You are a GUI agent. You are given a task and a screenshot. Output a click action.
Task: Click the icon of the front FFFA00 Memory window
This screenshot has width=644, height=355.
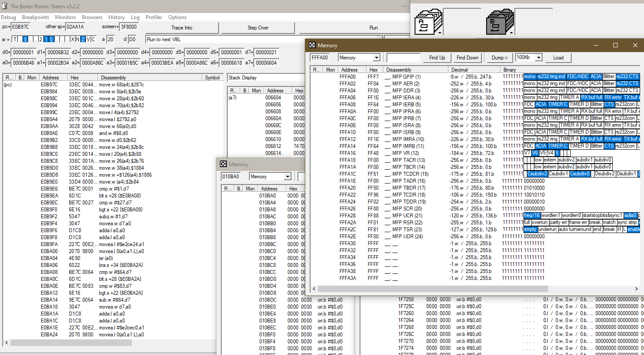pos(312,45)
